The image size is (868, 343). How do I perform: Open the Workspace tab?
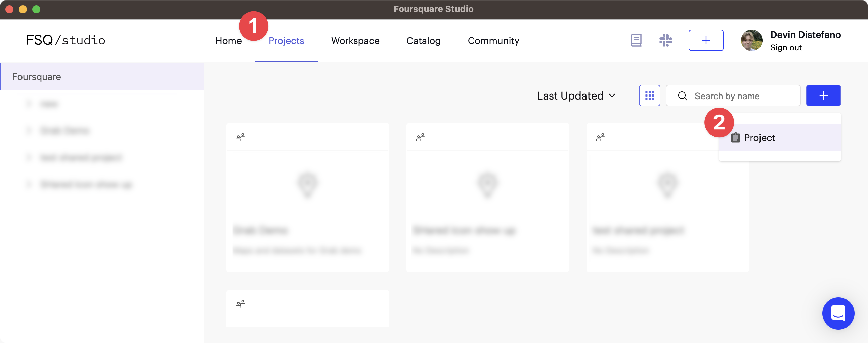click(355, 41)
